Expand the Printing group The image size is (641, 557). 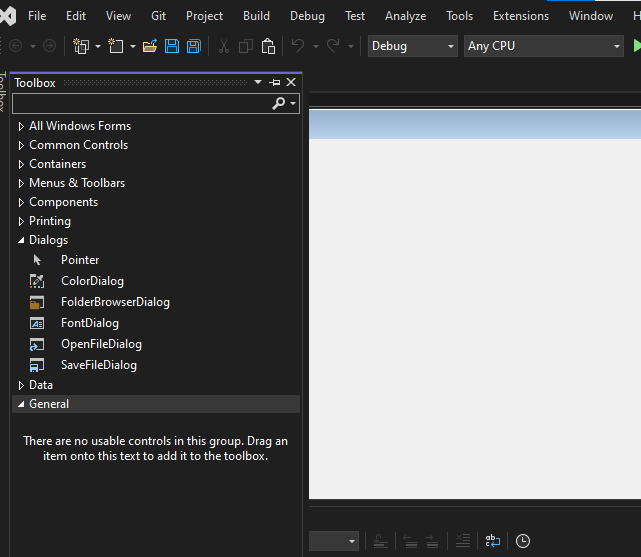coord(21,221)
